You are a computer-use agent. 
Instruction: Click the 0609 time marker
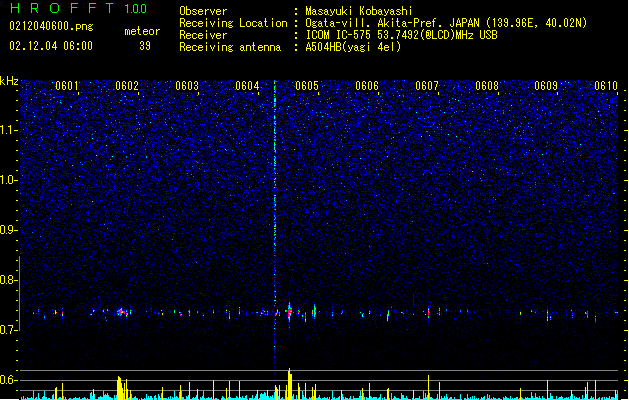click(546, 86)
